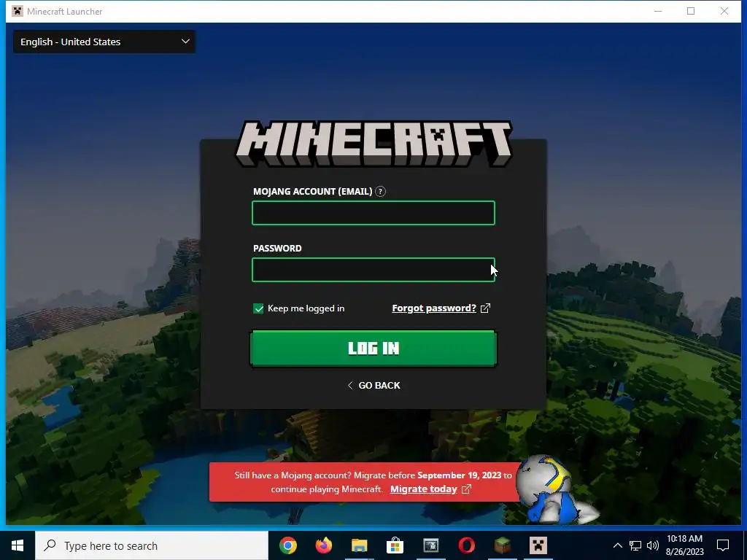Open the Windows Start menu

point(18,545)
